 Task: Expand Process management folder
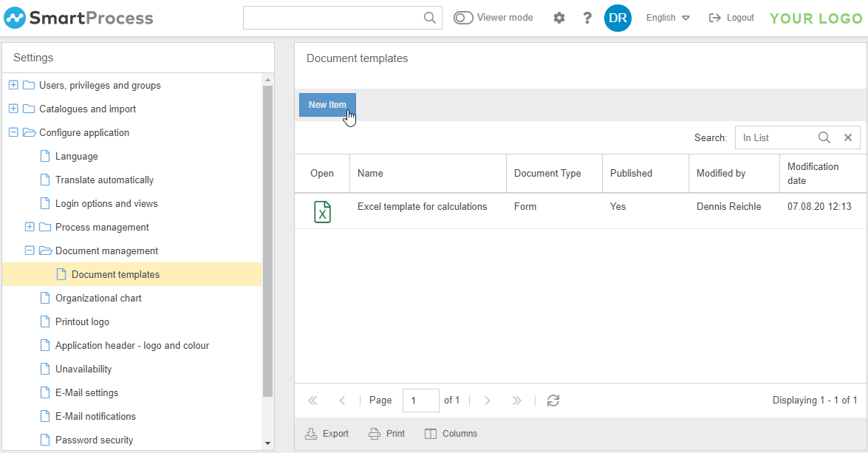[x=30, y=227]
